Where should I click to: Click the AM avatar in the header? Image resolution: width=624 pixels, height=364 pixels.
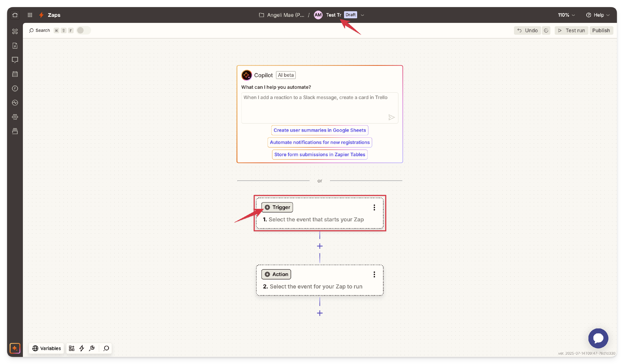click(318, 15)
